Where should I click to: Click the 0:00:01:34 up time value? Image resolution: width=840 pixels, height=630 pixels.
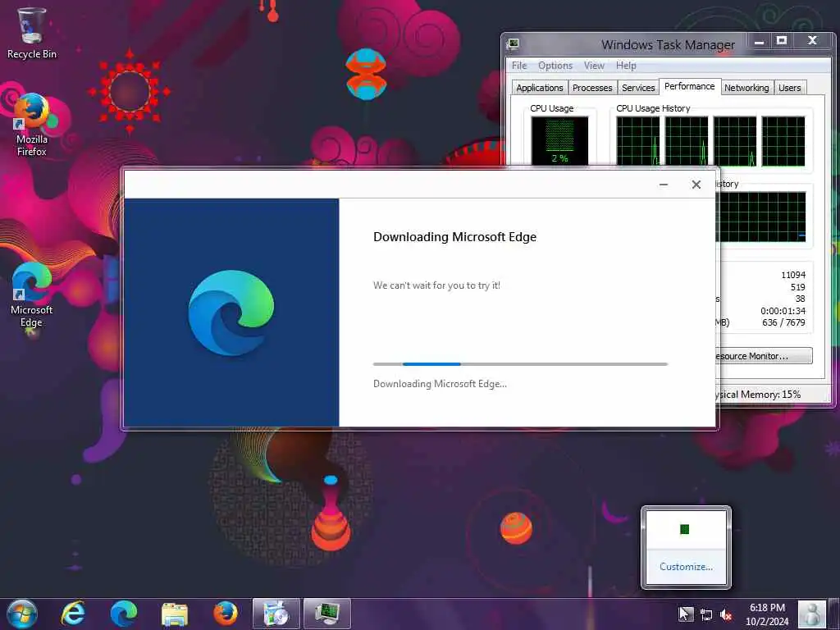783,311
